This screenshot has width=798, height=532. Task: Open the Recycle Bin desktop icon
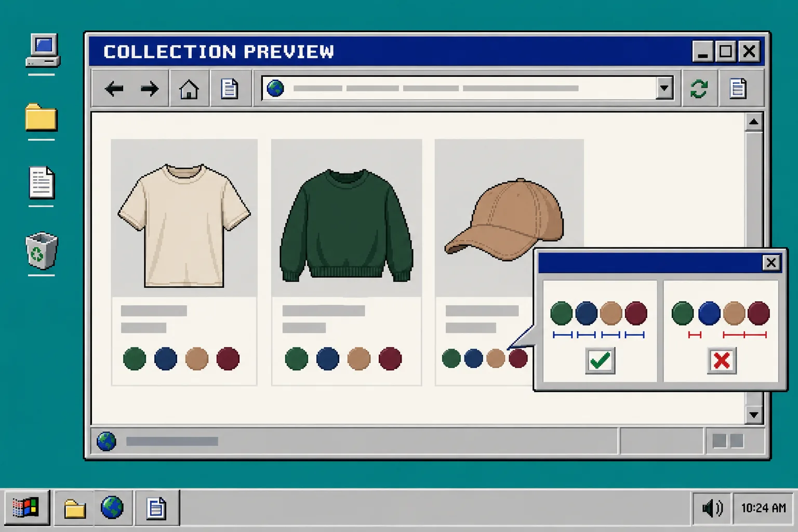[42, 250]
